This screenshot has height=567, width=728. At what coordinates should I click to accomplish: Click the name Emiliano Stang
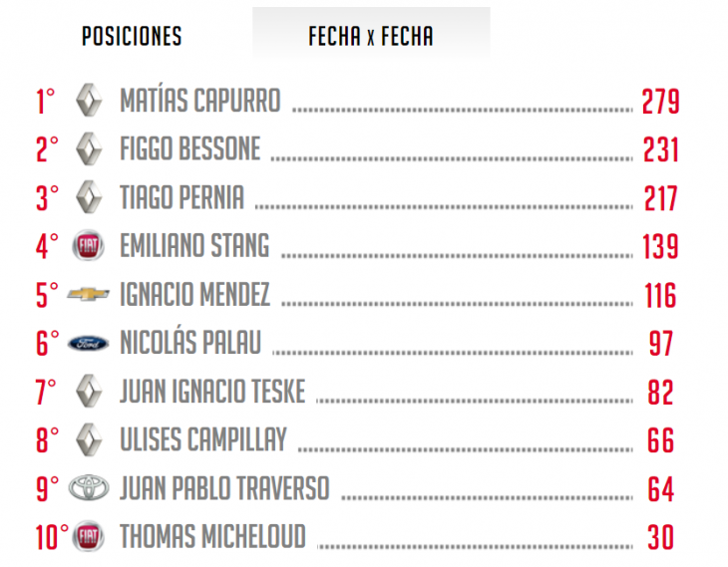(x=194, y=245)
